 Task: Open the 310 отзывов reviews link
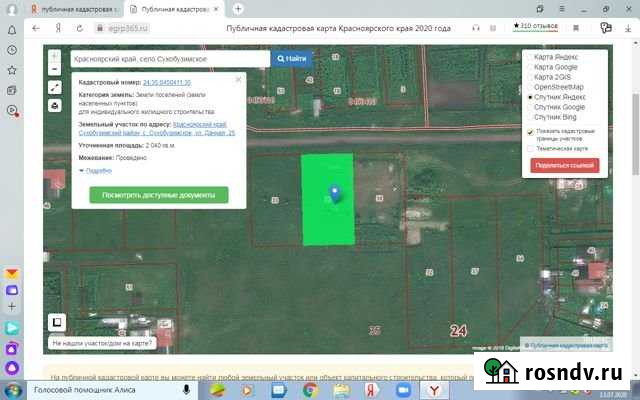pyautogui.click(x=535, y=26)
